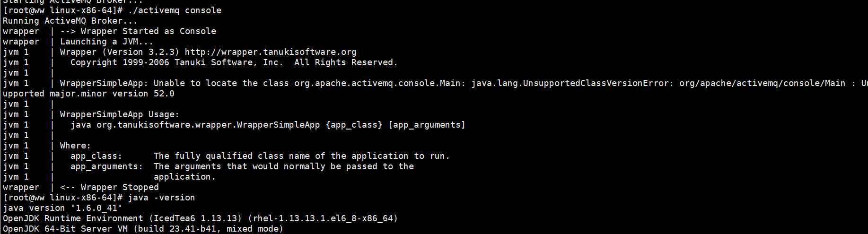The height and width of the screenshot is (234, 868).
Task: Click the wrapper.tanukisoftware.org URL
Action: (271, 52)
